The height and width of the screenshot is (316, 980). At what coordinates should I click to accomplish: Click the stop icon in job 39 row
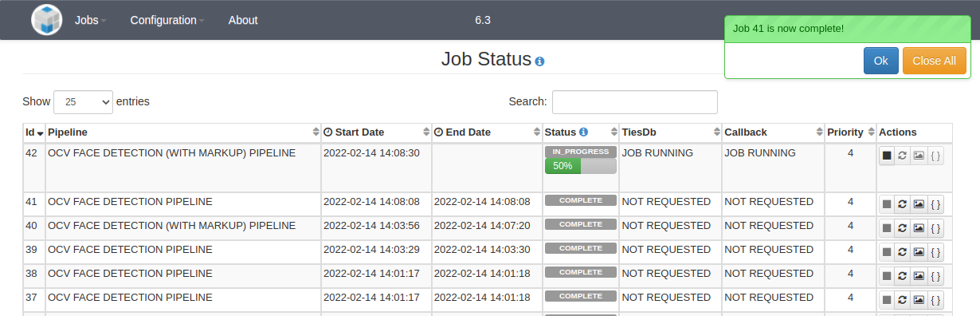pyautogui.click(x=887, y=252)
